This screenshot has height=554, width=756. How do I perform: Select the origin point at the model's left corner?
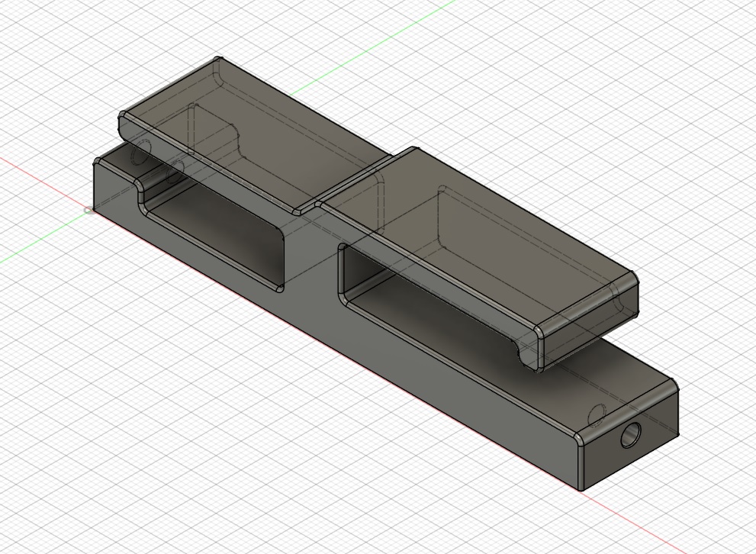[x=88, y=210]
